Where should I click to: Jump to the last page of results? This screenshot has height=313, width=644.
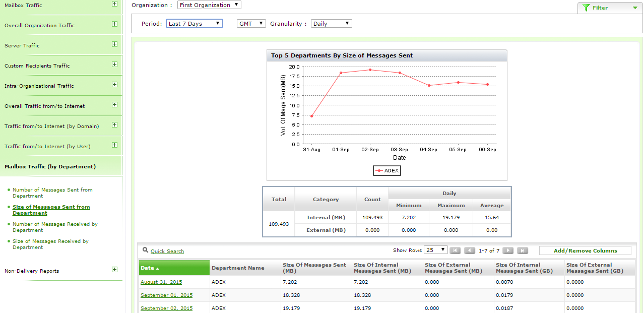[x=523, y=251]
